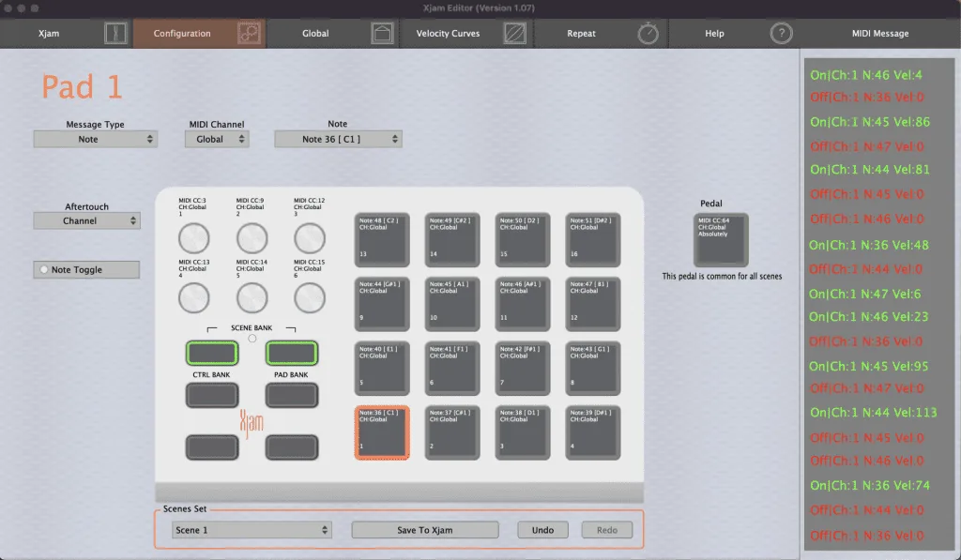Viewport: 961px width, 560px height.
Task: Select pad 2 Note 37 C#1
Action: 452,432
